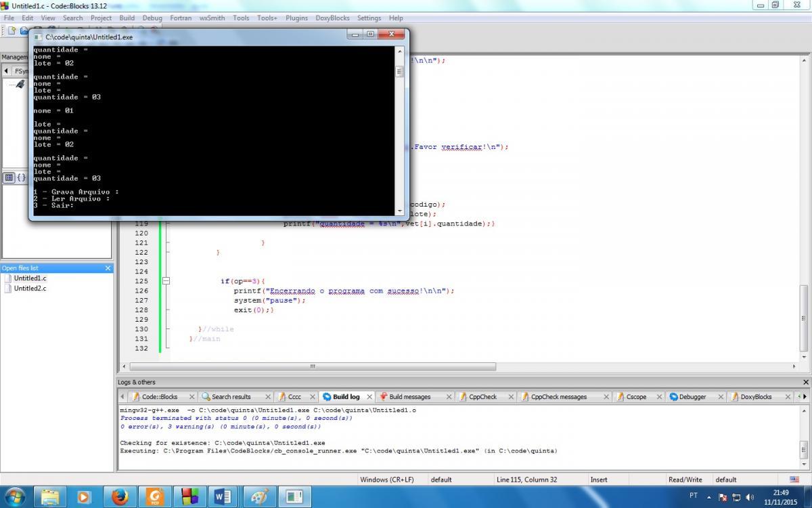Click the status bar flag icon
812x508 pixels.
click(794, 480)
